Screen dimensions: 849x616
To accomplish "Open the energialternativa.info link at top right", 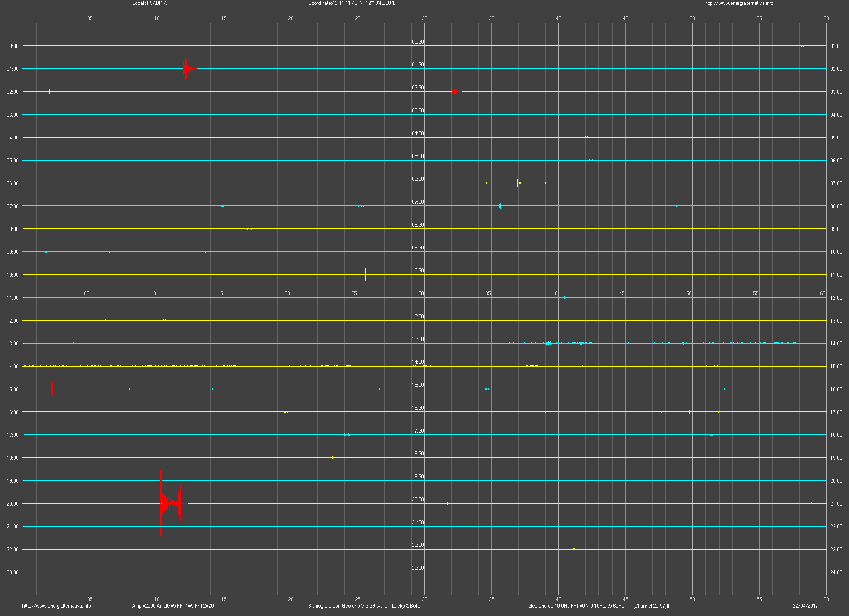I will [x=739, y=3].
